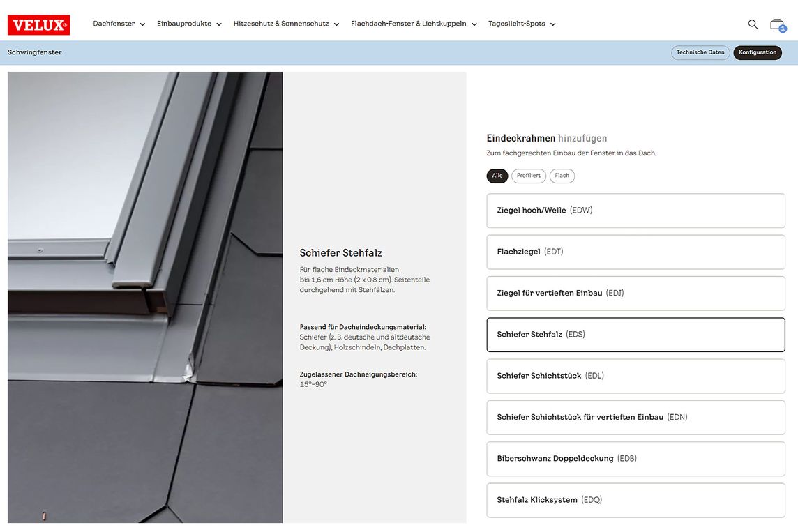Screen dimensions: 798x532
Task: Expand the Dachfenster menu
Action: (119, 24)
